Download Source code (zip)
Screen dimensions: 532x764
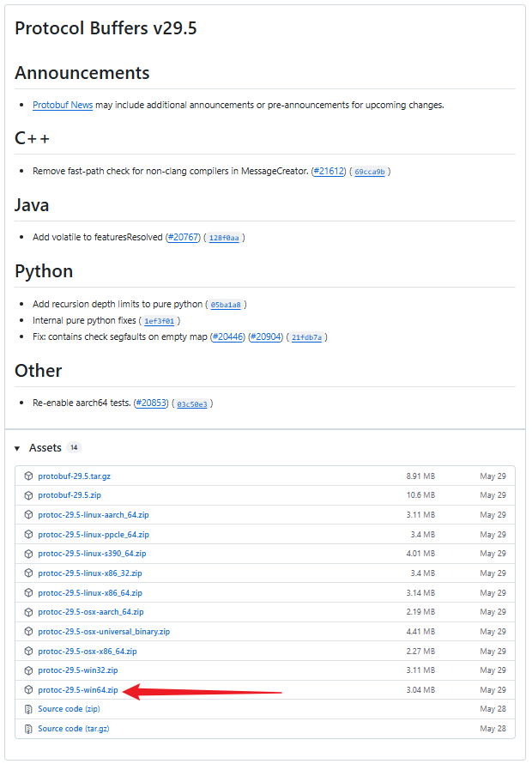coord(69,709)
